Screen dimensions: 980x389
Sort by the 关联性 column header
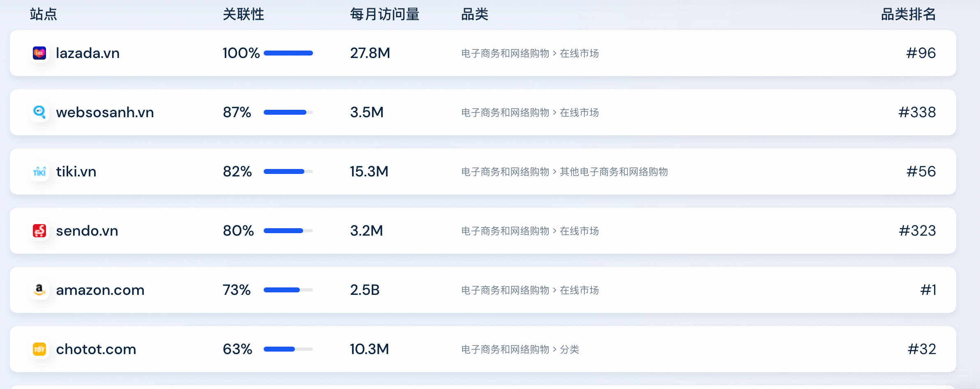[x=243, y=14]
